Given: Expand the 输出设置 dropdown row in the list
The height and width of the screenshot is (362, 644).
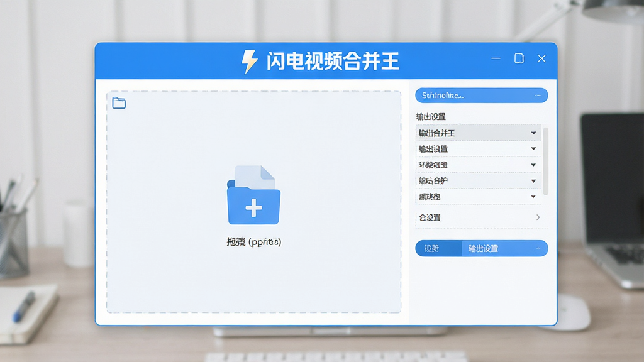Looking at the screenshot, I should 478,149.
